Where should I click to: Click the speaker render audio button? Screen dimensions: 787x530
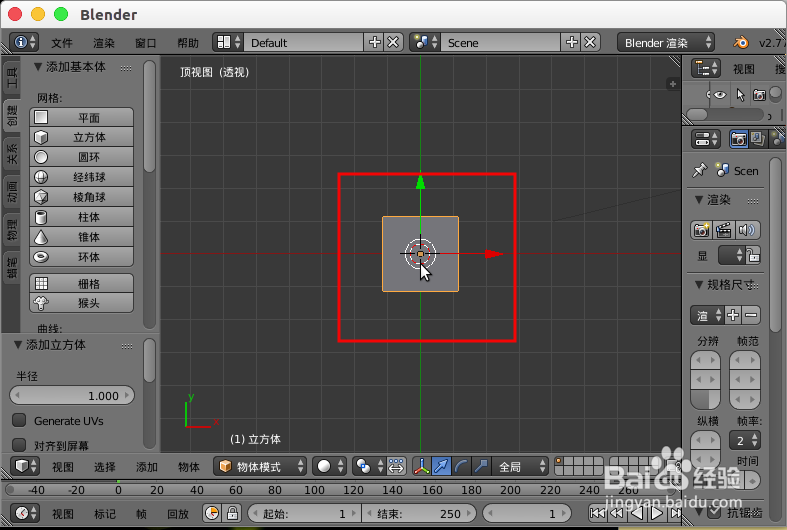pos(746,230)
